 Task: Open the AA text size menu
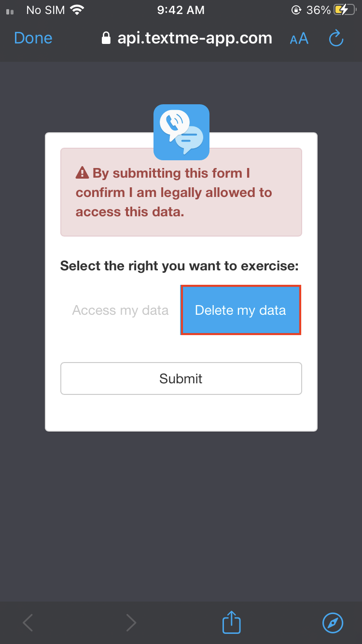[299, 39]
